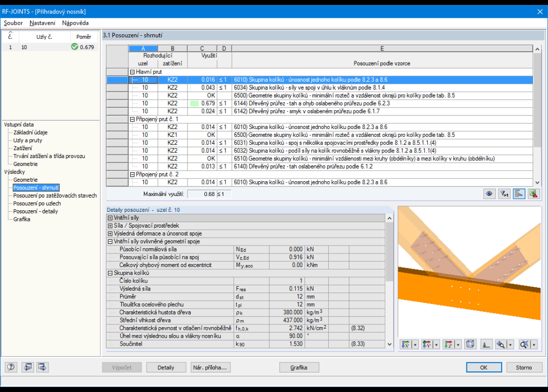Open the zoom tool dropdown arrow
This screenshot has height=392, width=548.
click(x=510, y=345)
